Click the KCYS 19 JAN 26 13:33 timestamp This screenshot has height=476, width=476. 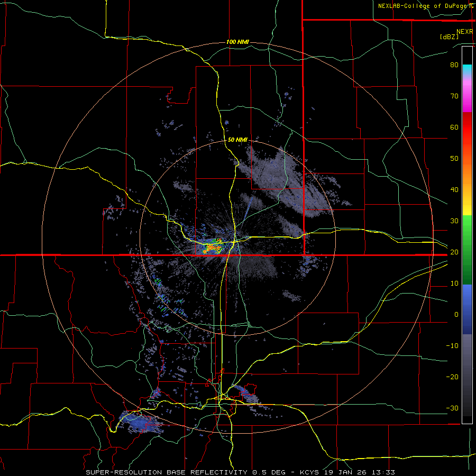[347, 472]
